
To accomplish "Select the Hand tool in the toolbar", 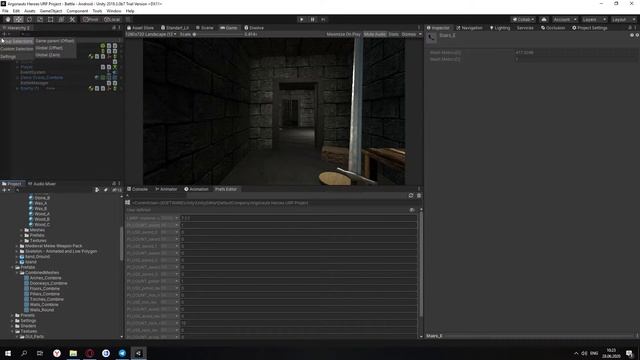I will tap(8, 20).
